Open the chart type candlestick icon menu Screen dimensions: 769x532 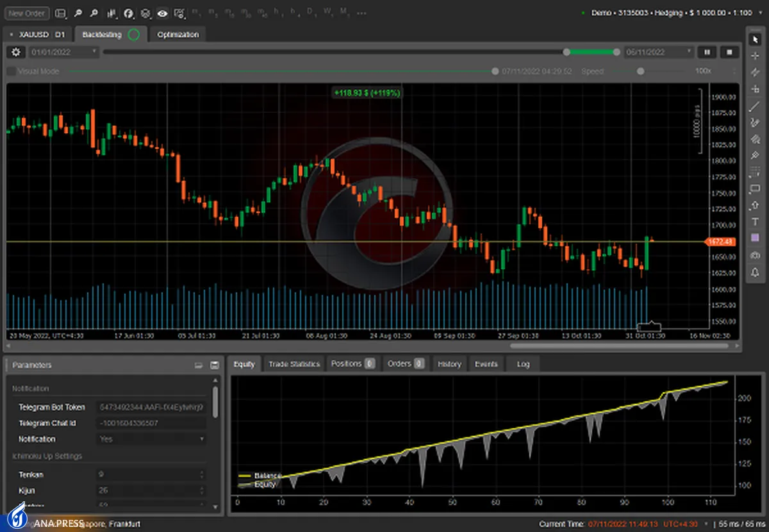[112, 13]
